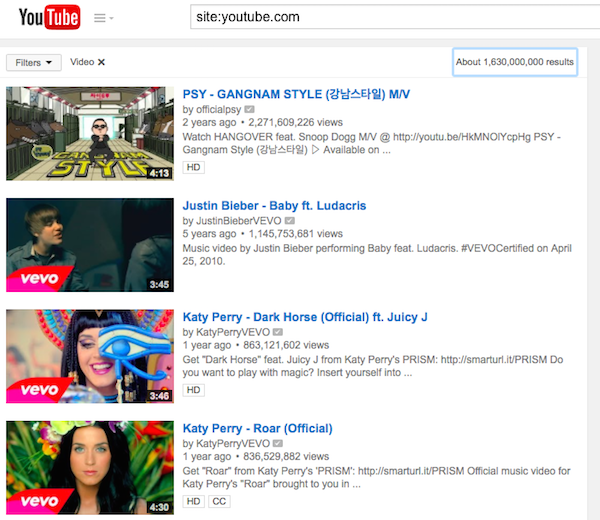The image size is (600, 520).
Task: Click verified badge in Dark Horse row
Action: [x=278, y=332]
